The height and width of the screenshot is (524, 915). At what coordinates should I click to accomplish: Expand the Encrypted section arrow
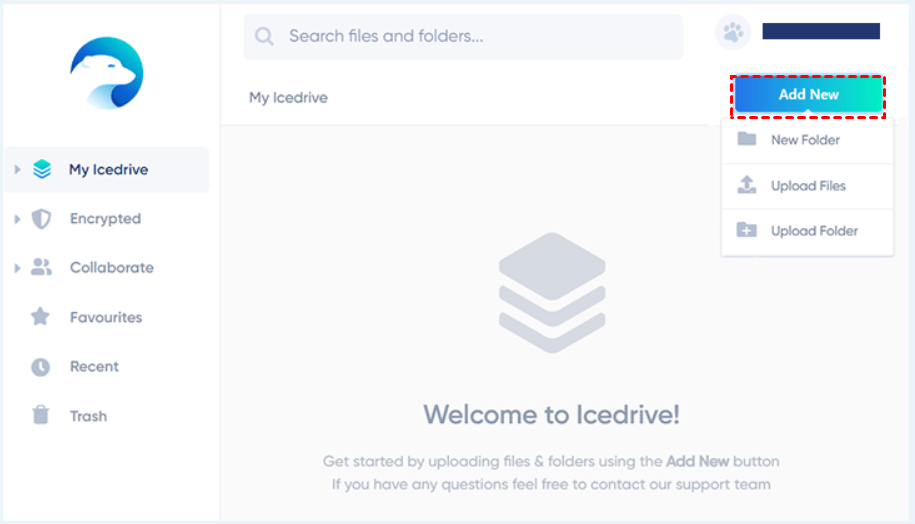[17, 219]
